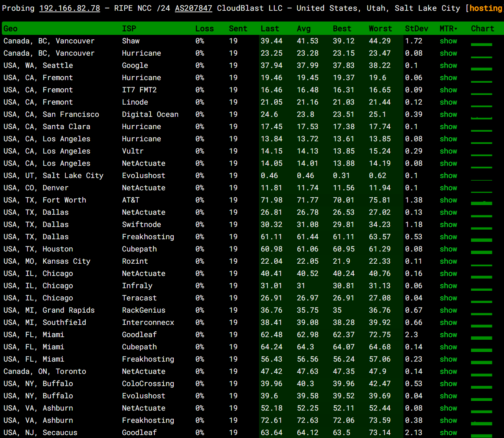This screenshot has height=438, width=504.
Task: Show MTR for Rozint Kansas City row
Action: pos(448,261)
